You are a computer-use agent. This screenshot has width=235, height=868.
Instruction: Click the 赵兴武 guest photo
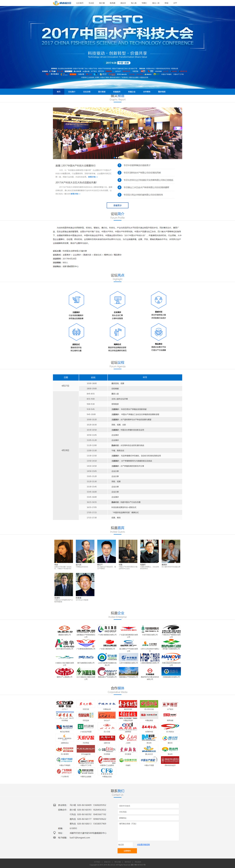(x=85, y=551)
